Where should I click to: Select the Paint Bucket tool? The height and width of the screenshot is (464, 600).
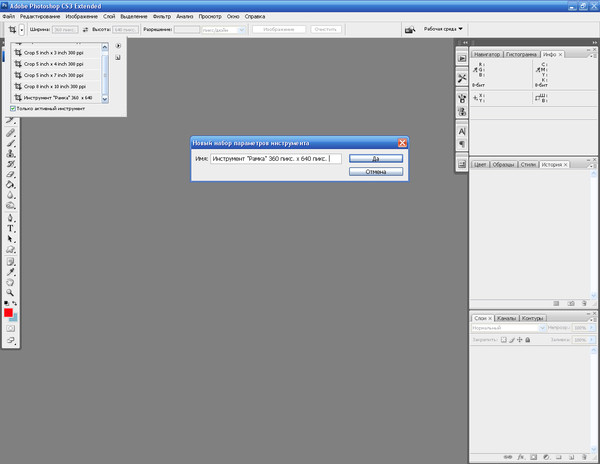pos(10,185)
